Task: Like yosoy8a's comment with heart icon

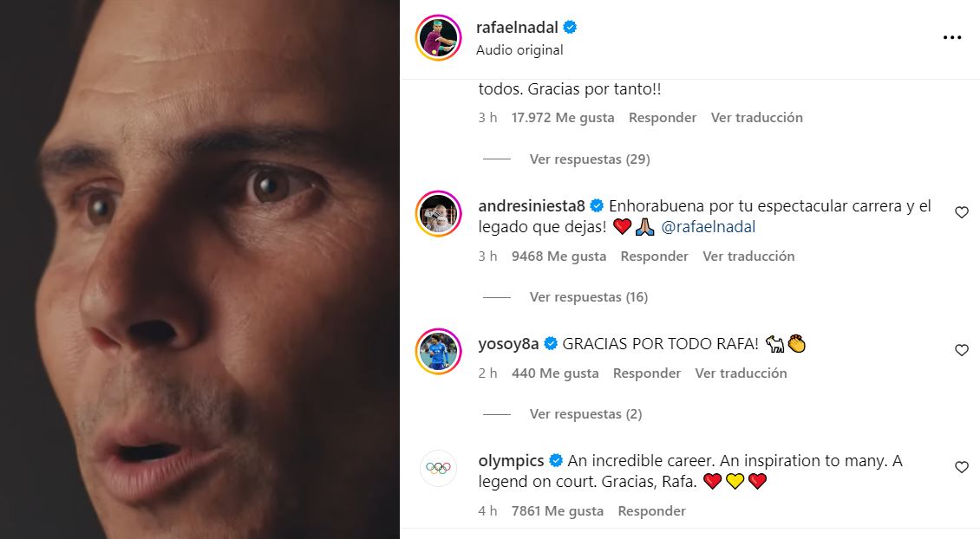Action: [x=962, y=350]
